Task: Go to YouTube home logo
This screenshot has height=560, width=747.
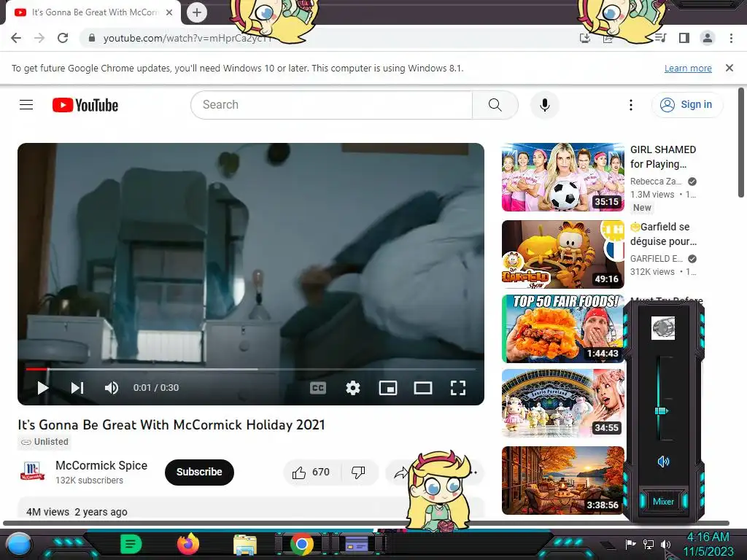Action: coord(85,105)
